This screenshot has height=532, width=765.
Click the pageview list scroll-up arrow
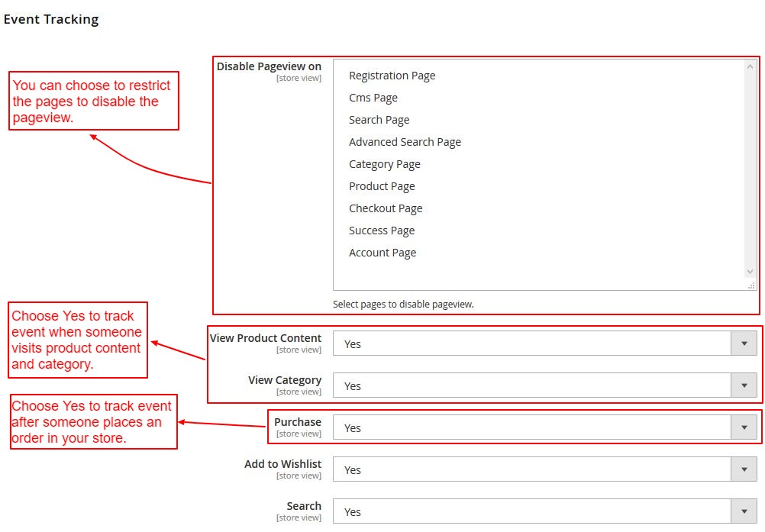[x=750, y=66]
